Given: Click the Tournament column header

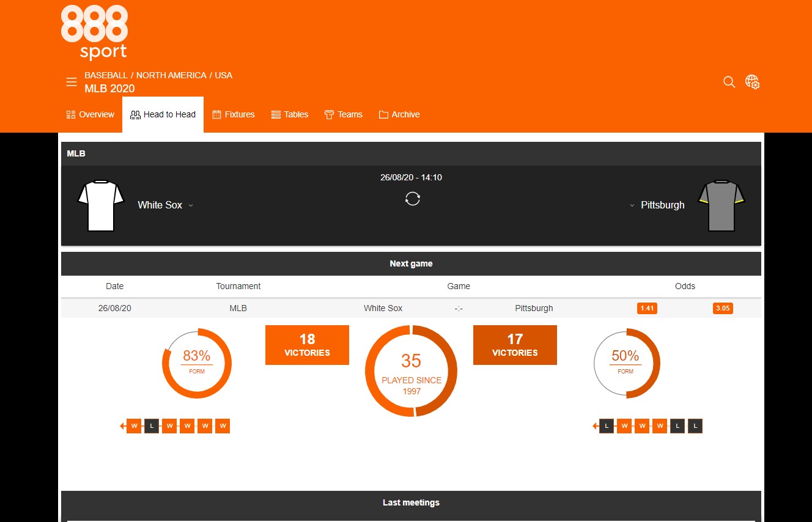Looking at the screenshot, I should 238,286.
